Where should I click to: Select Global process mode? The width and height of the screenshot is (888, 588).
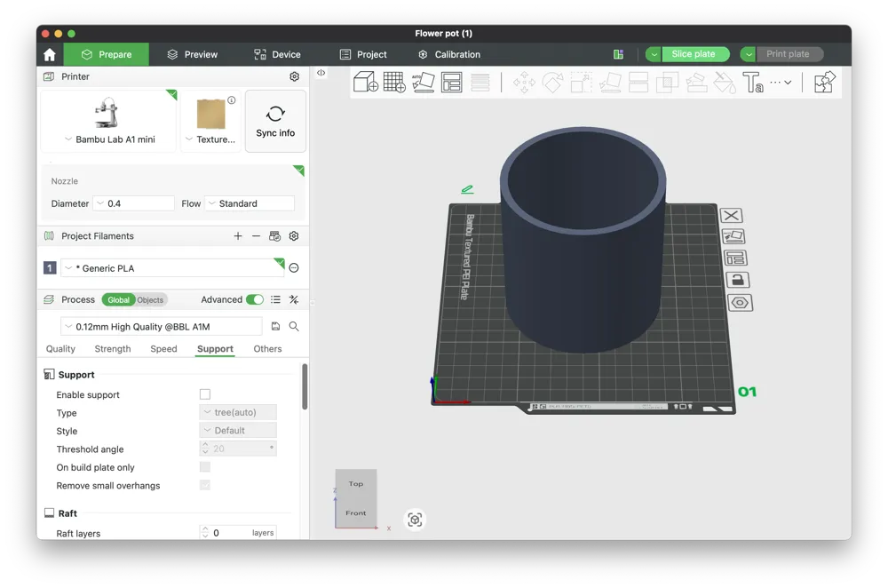(x=118, y=300)
